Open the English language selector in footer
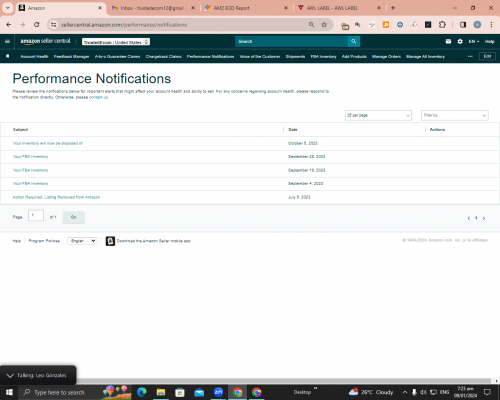This screenshot has height=400, width=500. click(82, 241)
